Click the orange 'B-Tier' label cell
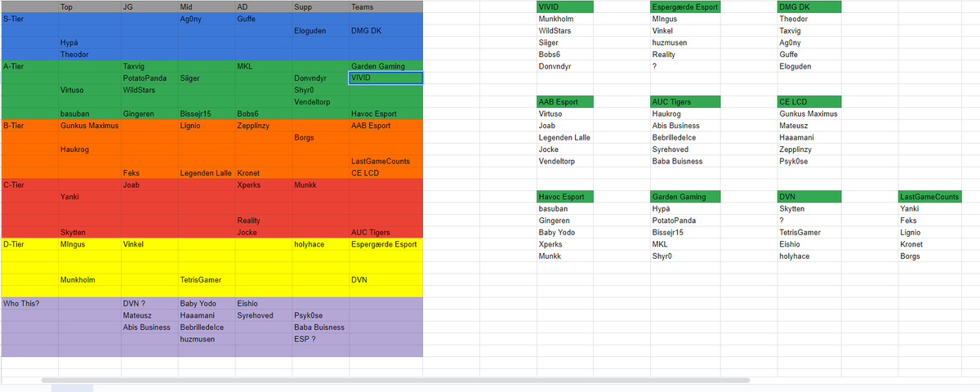Viewport: 980px width, 392px height. click(29, 126)
